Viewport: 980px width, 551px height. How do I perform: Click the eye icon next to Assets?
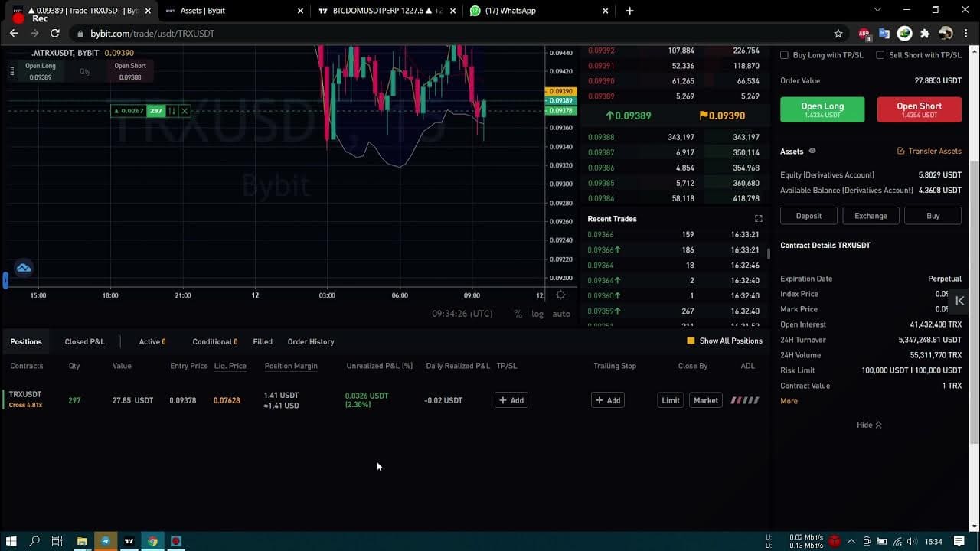click(x=812, y=152)
